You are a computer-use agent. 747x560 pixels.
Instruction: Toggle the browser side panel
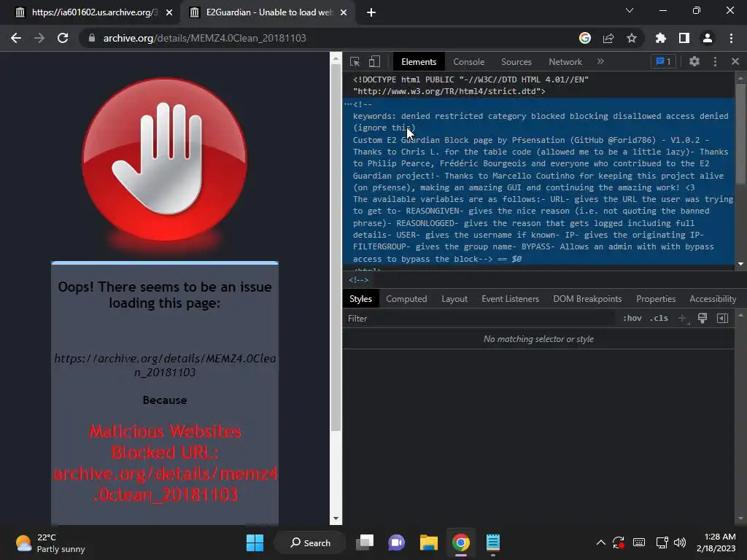click(x=684, y=38)
